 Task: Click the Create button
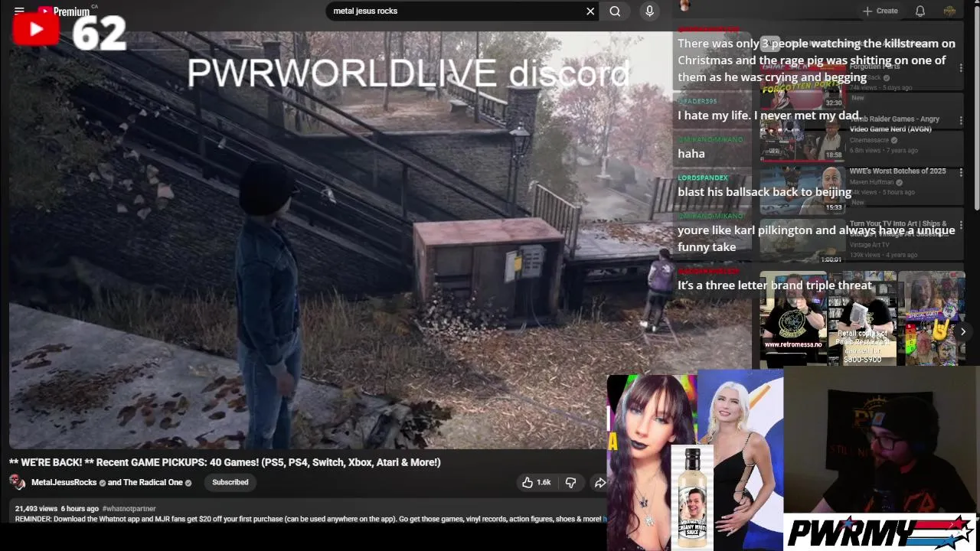880,11
